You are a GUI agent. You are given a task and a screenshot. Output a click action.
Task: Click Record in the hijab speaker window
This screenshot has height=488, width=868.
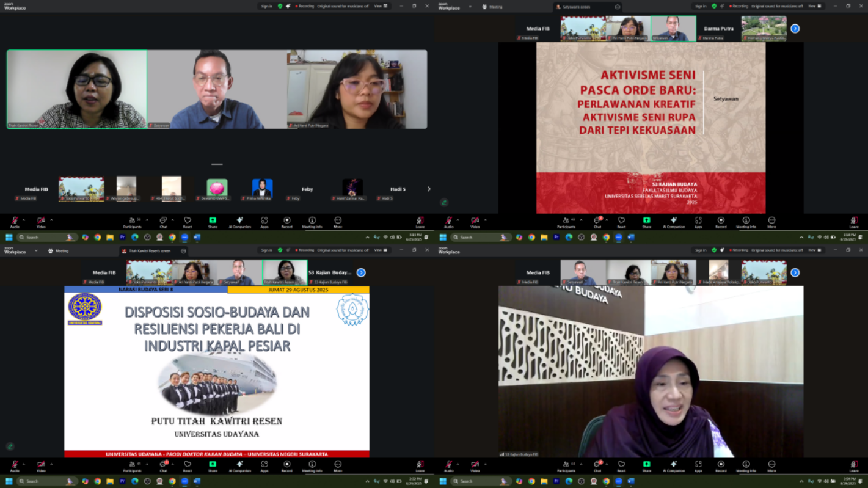click(721, 467)
